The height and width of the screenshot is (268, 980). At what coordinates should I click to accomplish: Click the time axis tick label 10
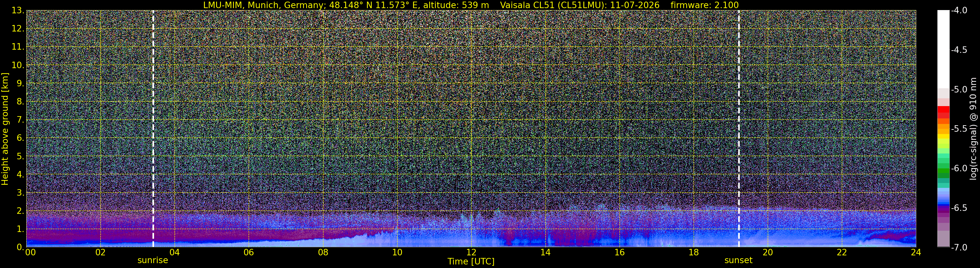click(397, 253)
